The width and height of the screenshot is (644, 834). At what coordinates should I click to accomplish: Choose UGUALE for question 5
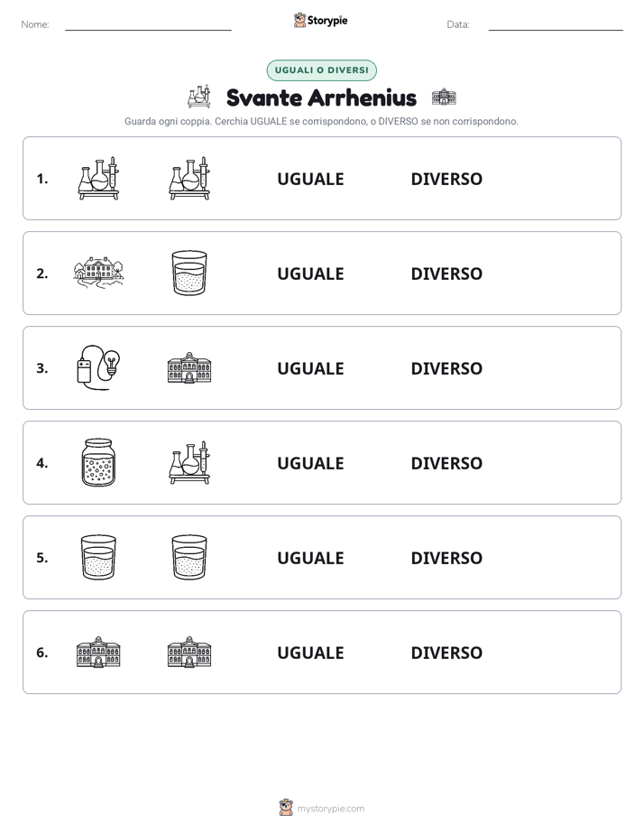310,558
